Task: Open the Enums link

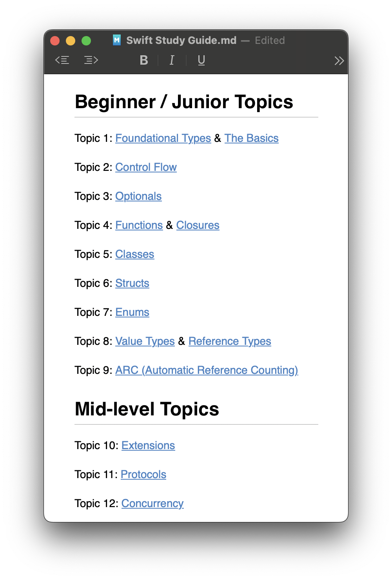Action: (132, 312)
